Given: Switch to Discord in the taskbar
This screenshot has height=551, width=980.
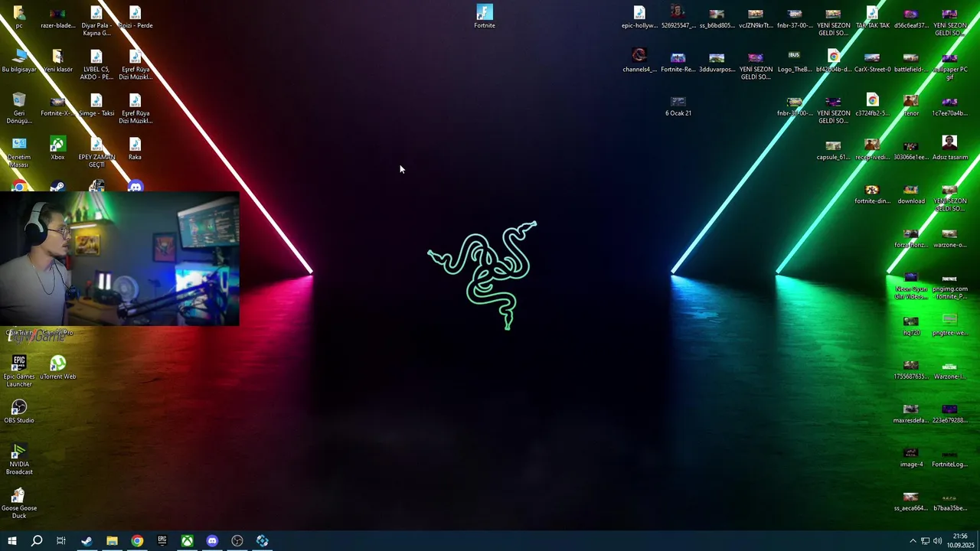Looking at the screenshot, I should (212, 541).
